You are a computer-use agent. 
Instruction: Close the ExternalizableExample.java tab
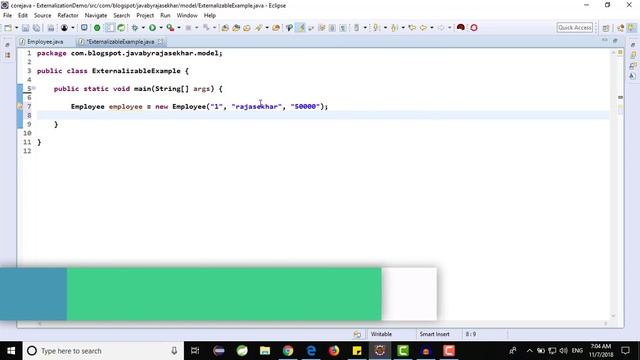pyautogui.click(x=161, y=42)
